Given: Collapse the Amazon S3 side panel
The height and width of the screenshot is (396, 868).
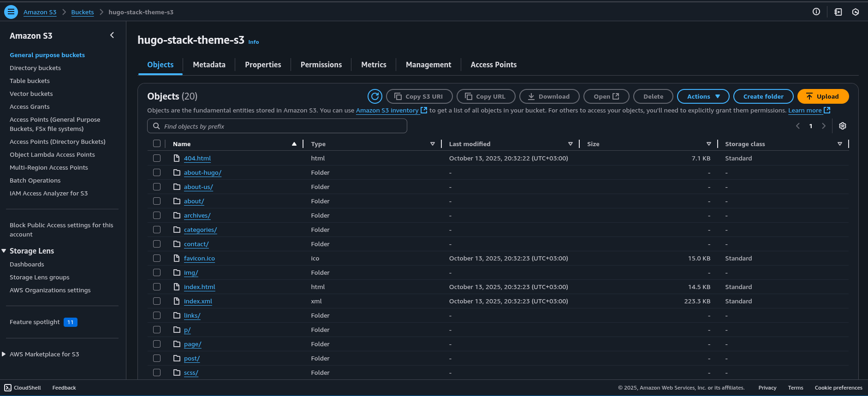Looking at the screenshot, I should tap(112, 35).
